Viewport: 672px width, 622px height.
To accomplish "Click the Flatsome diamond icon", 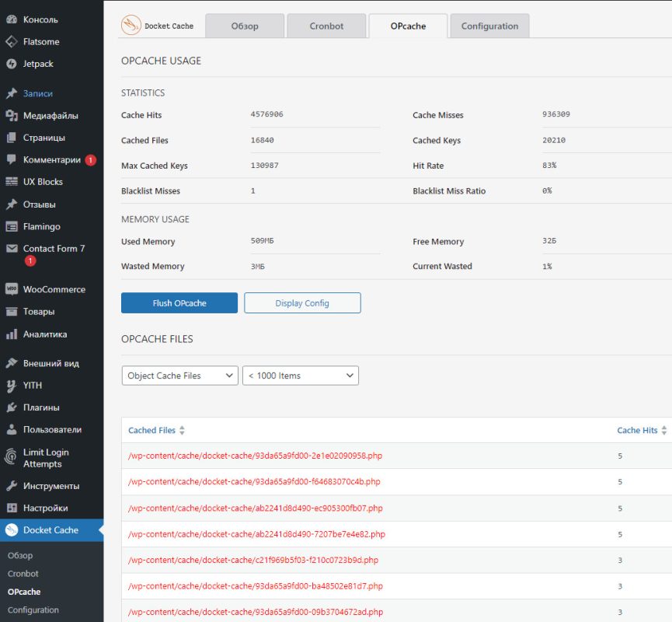I will (11, 42).
